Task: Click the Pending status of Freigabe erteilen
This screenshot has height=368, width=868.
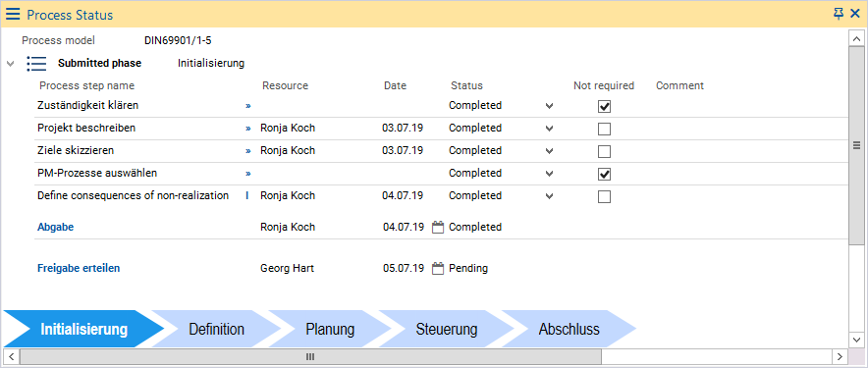Action: pos(468,268)
